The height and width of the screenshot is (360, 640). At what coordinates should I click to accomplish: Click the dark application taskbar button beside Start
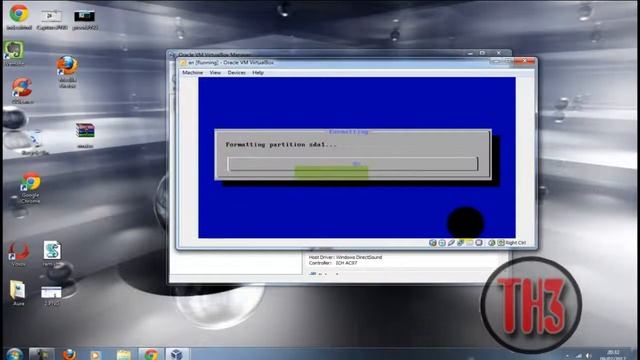click(x=42, y=354)
